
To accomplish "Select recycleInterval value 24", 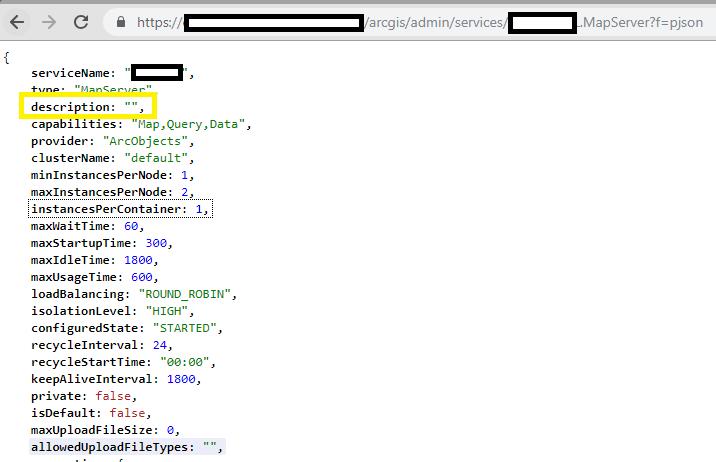I will (160, 345).
